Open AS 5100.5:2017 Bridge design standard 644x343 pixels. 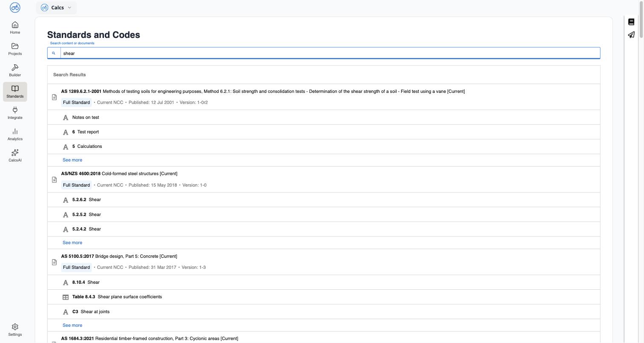[x=119, y=256]
